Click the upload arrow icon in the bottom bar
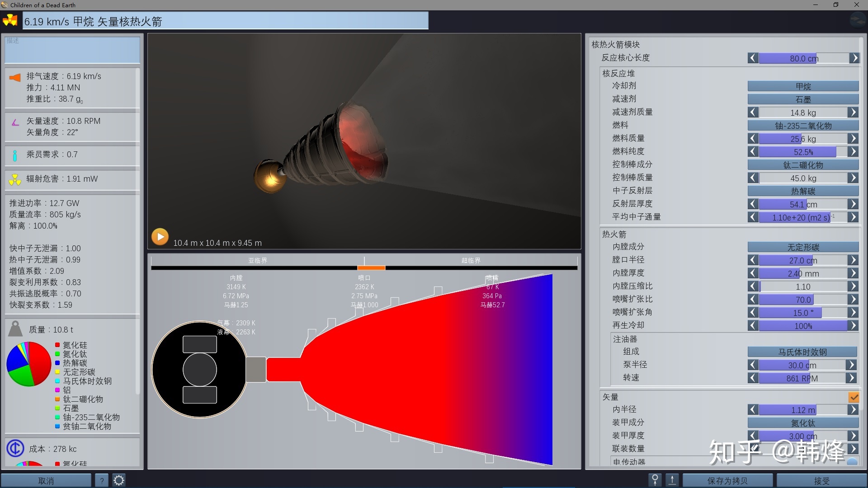 pos(672,480)
